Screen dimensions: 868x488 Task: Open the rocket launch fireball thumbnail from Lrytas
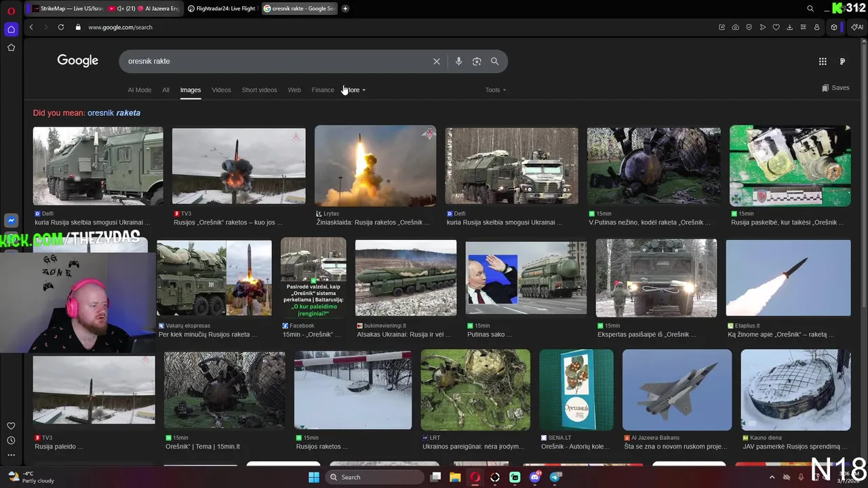point(375,165)
